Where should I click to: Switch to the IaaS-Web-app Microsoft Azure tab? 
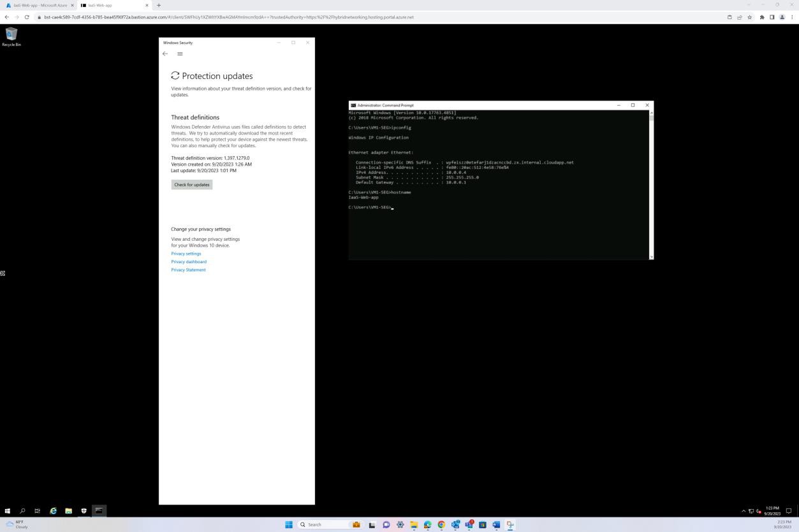point(38,5)
